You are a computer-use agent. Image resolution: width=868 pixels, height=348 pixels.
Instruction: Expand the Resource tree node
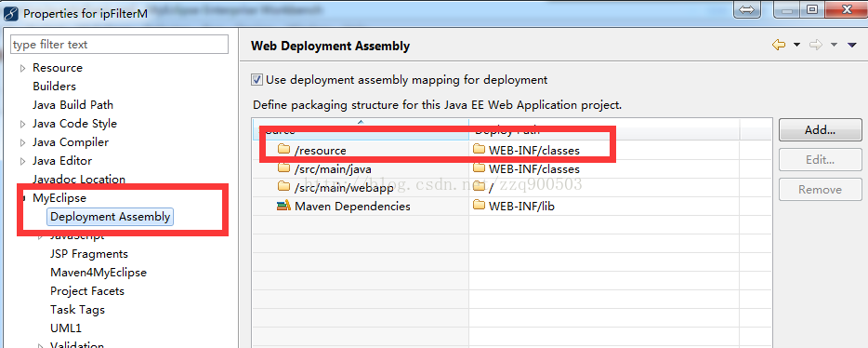[22, 68]
